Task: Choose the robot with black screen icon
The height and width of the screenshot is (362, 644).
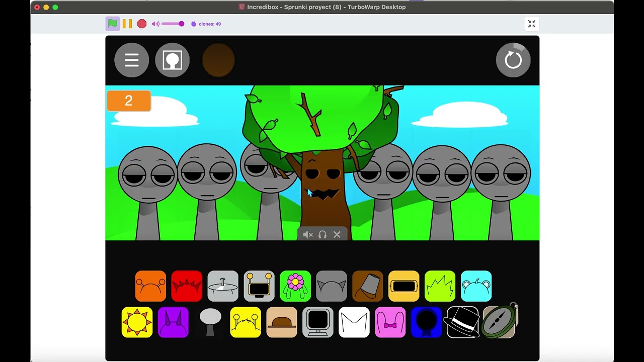Action: pyautogui.click(x=259, y=286)
